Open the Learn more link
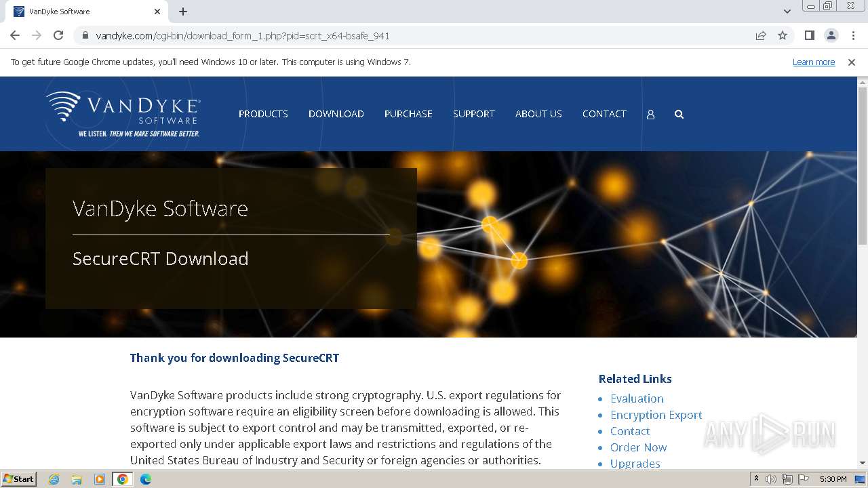 (814, 62)
